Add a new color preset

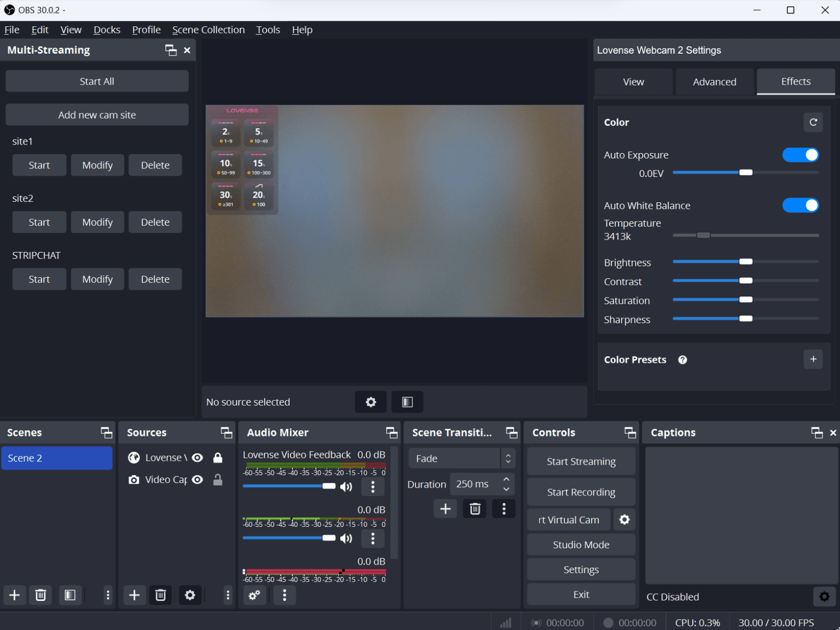tap(813, 359)
